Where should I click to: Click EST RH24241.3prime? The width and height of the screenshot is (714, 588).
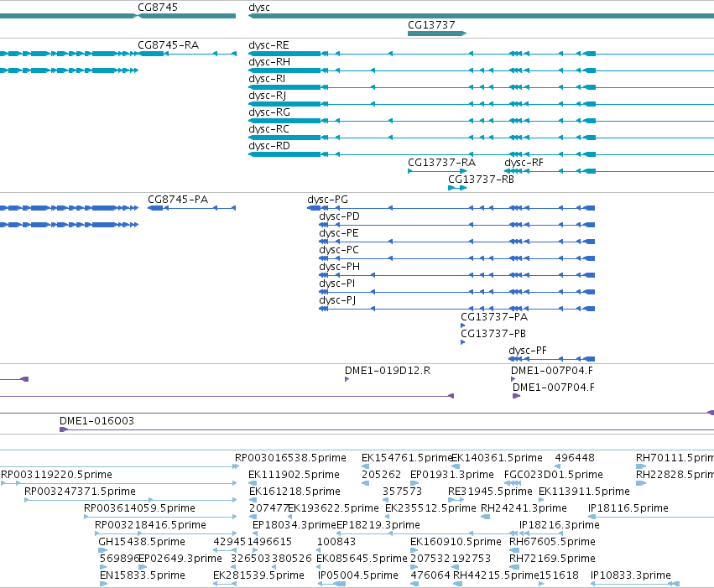coord(524,508)
